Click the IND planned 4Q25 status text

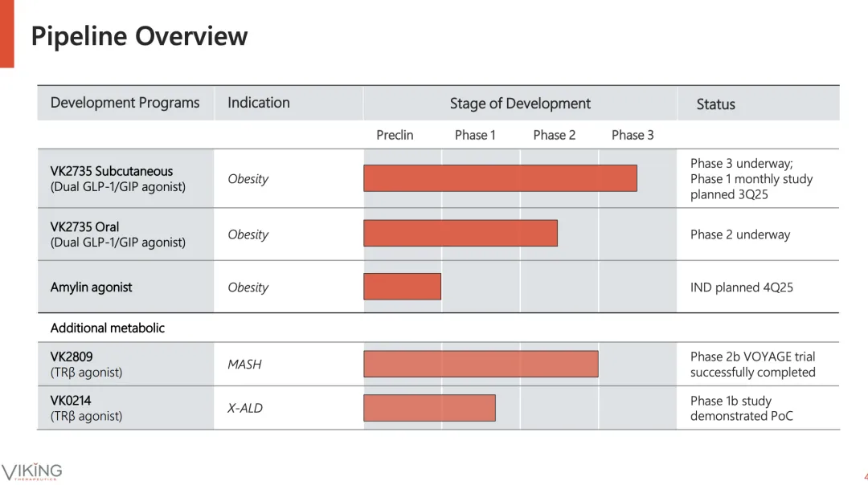[x=741, y=287]
